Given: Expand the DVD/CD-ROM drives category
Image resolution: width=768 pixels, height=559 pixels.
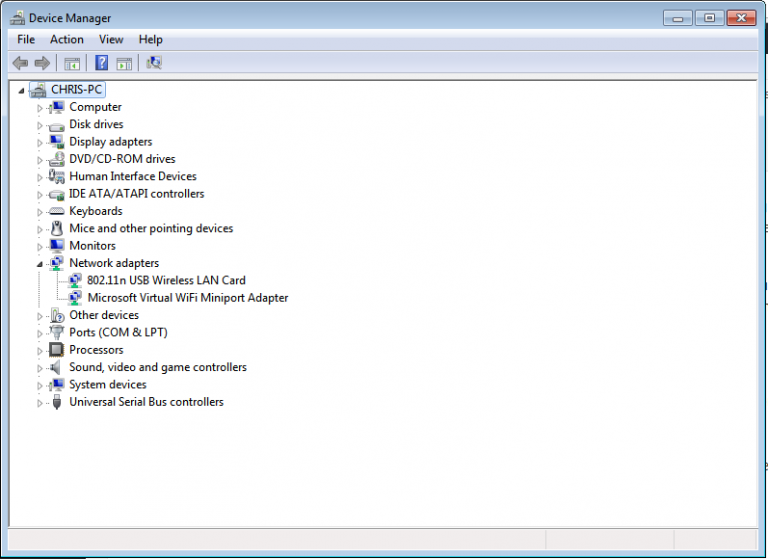Looking at the screenshot, I should [40, 160].
